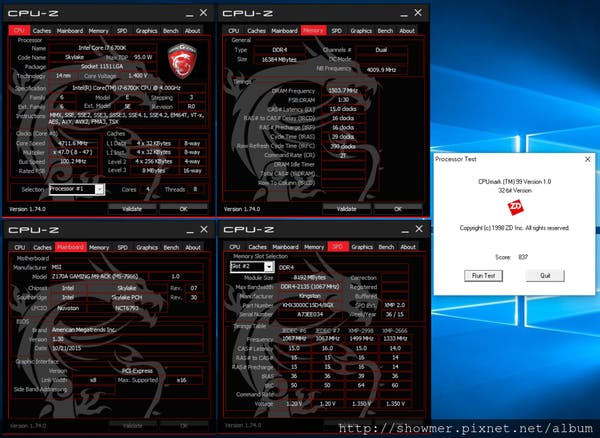Image resolution: width=600 pixels, height=438 pixels.
Task: Switch to CPU tab in the SPD window
Action: [235, 247]
